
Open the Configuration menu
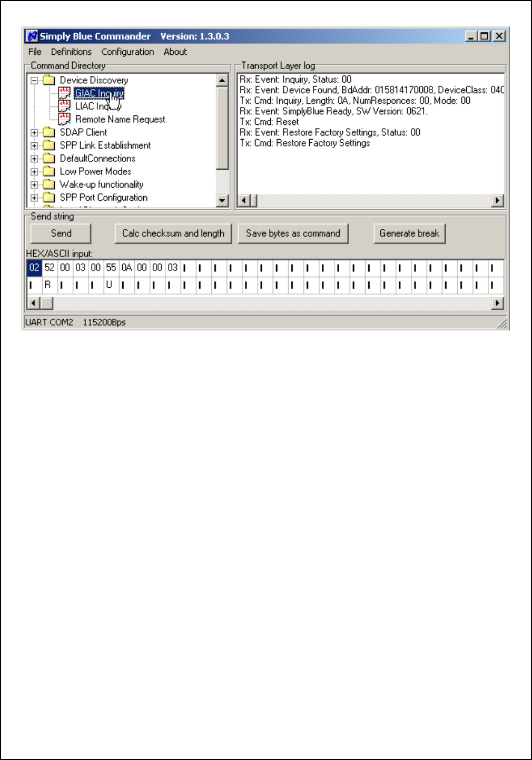click(x=127, y=52)
